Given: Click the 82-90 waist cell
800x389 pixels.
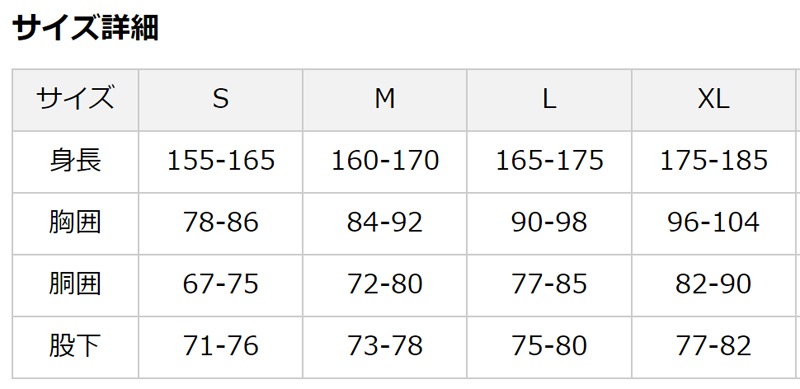Looking at the screenshot, I should click(714, 285).
